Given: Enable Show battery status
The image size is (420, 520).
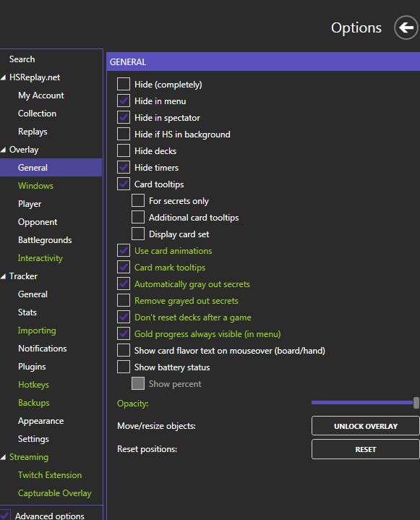Looking at the screenshot, I should pos(124,367).
